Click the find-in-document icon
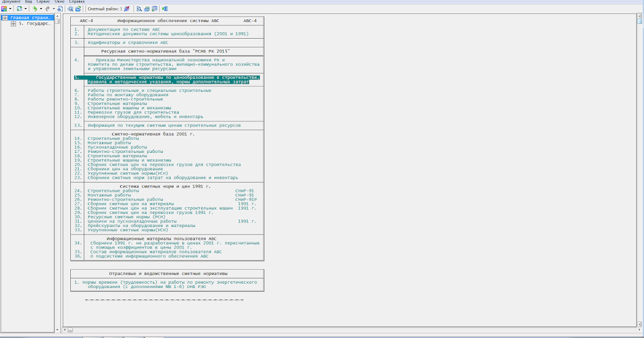 [x=139, y=9]
